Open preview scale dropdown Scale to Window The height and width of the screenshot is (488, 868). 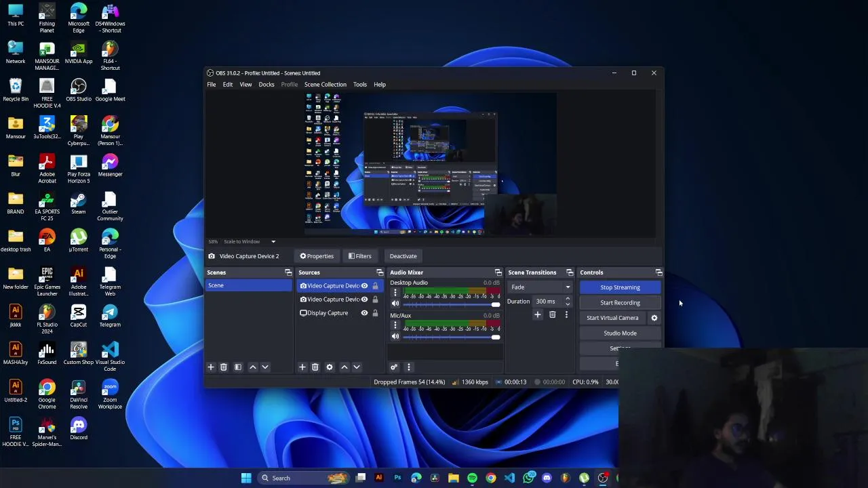250,241
